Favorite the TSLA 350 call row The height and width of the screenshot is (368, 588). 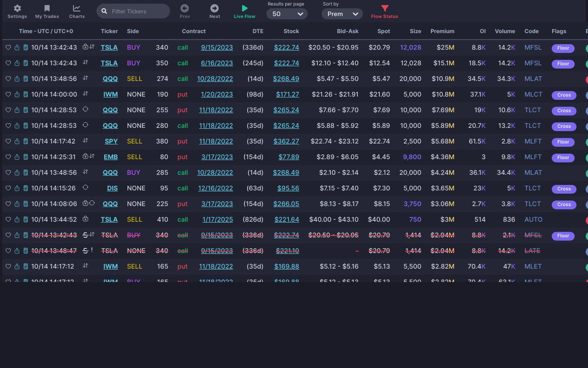(8, 63)
